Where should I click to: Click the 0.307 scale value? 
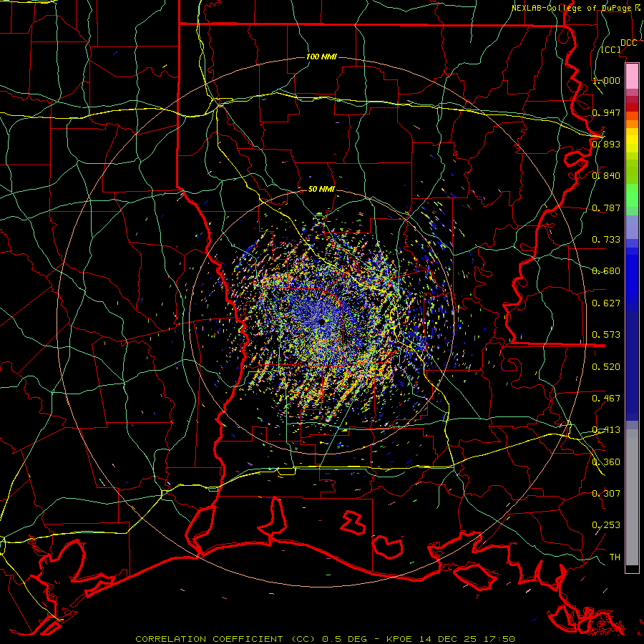(x=606, y=493)
